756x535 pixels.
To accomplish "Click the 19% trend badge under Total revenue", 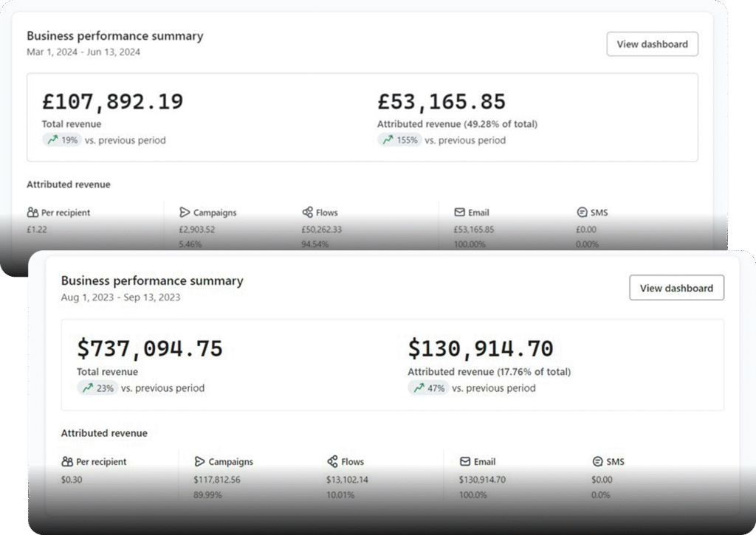I will point(62,140).
